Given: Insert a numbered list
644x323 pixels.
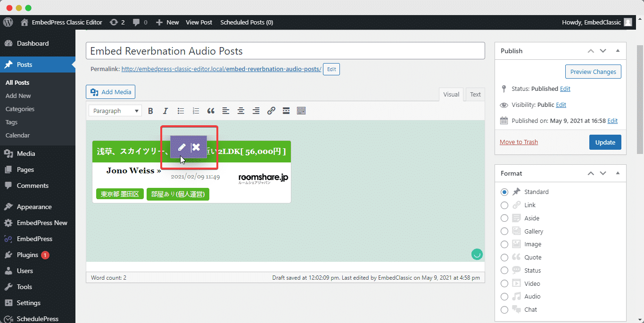Looking at the screenshot, I should click(196, 111).
